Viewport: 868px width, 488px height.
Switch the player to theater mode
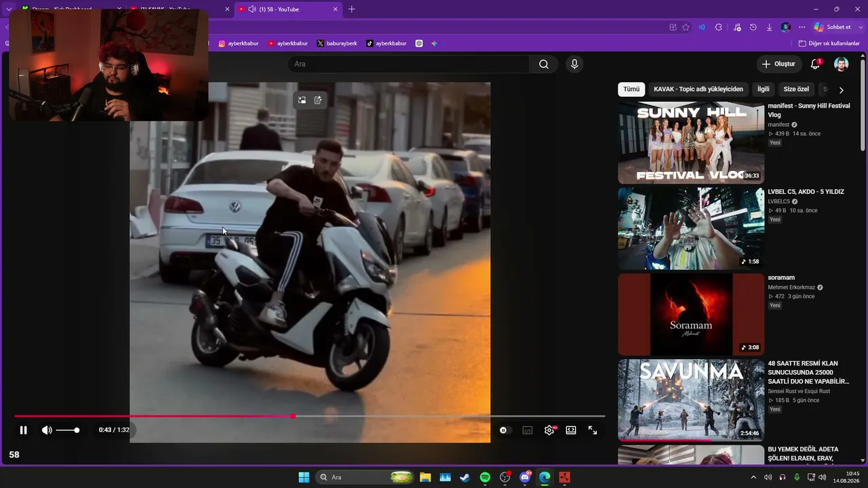coord(571,430)
